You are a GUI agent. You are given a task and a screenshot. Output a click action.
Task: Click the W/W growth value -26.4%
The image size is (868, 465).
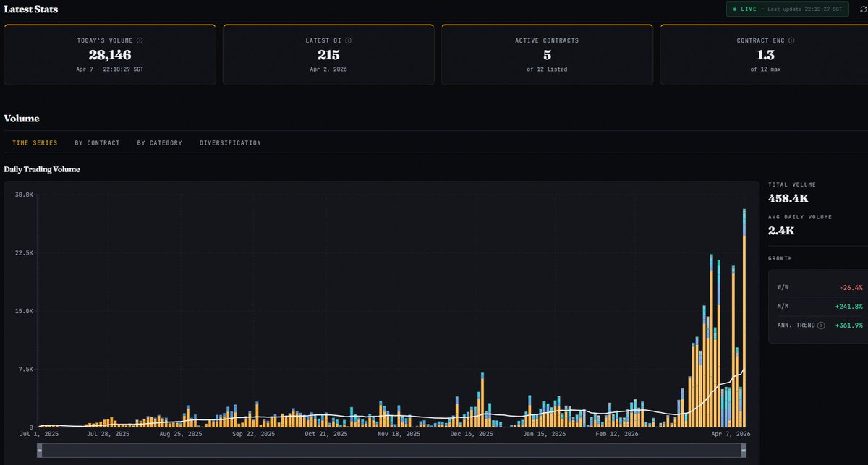click(x=851, y=287)
